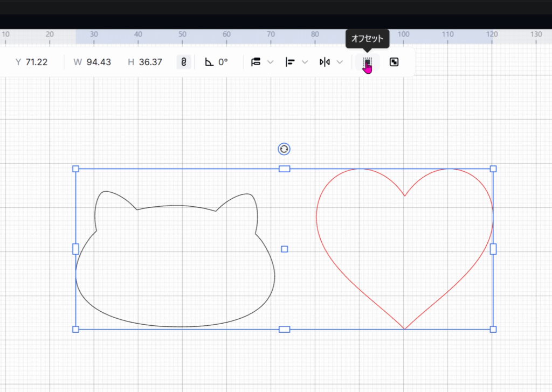The image size is (552, 392).
Task: Toggle the aspect ratio lock link icon
Action: coord(183,62)
